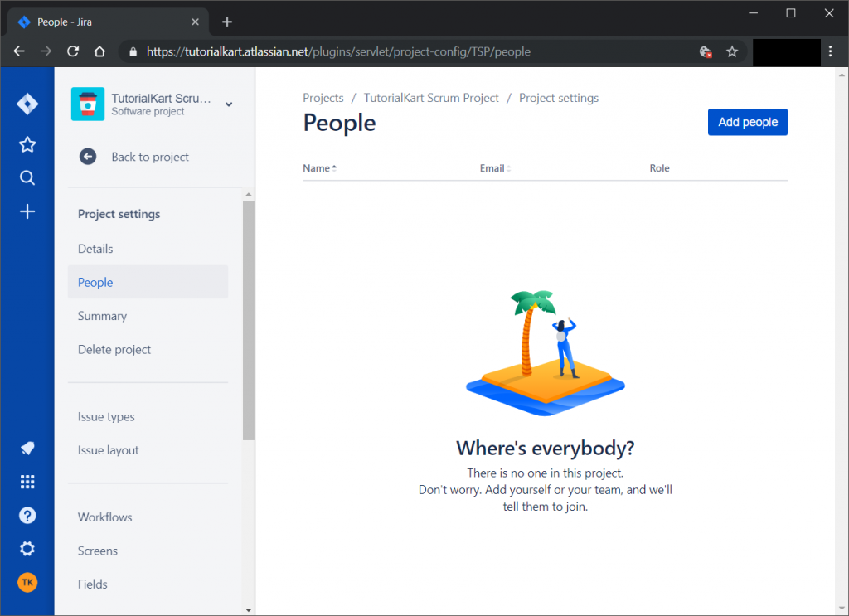Viewport: 849px width, 616px height.
Task: Open Jira search from the sidebar
Action: point(27,177)
